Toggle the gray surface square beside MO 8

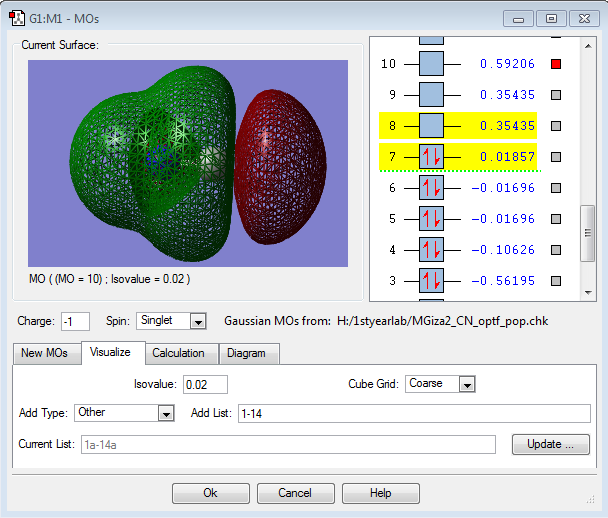[x=557, y=126]
